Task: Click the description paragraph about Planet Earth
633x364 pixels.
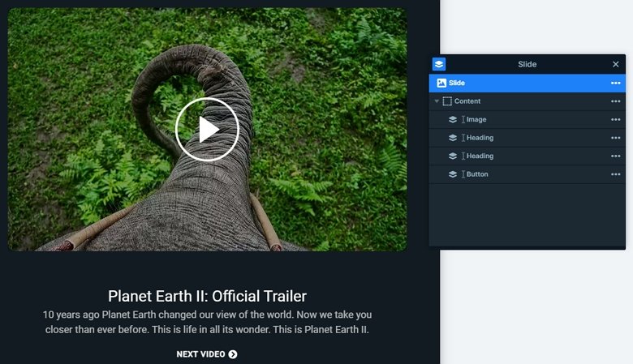Action: (207, 322)
